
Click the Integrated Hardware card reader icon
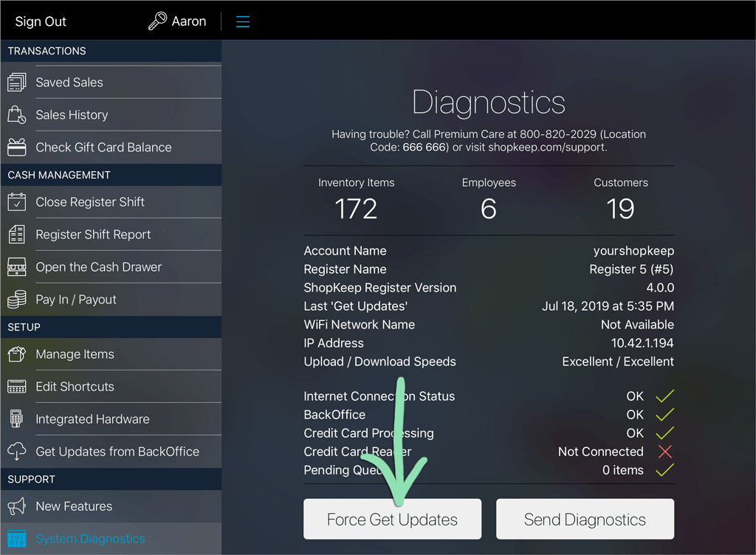pos(17,418)
